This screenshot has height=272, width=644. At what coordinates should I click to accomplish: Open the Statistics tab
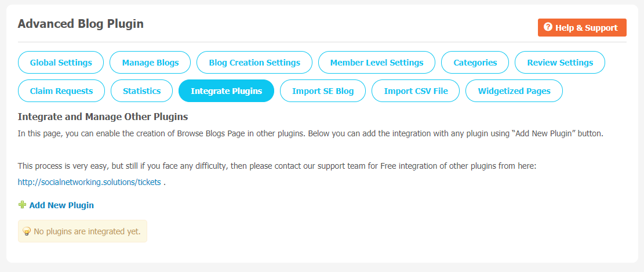point(141,91)
